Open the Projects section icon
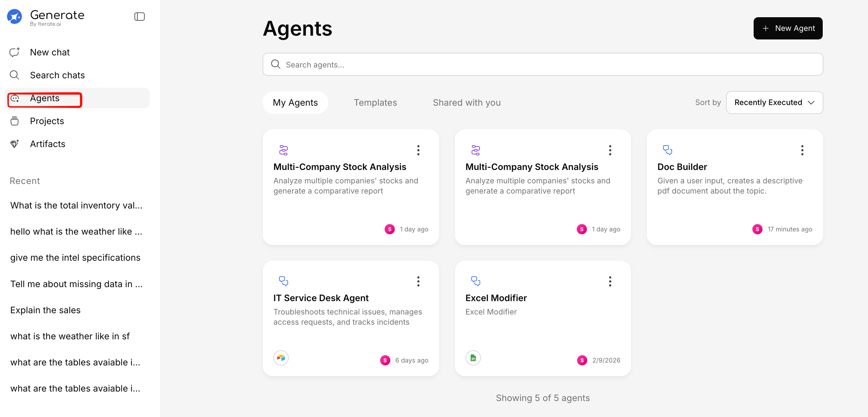This screenshot has height=417, width=868. coord(14,121)
